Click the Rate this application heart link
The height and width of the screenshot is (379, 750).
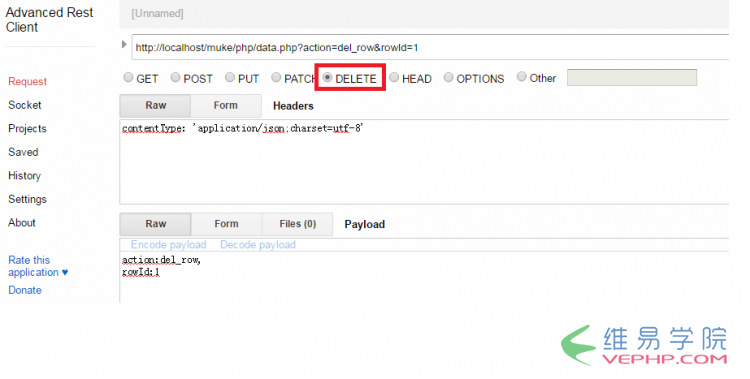(38, 266)
